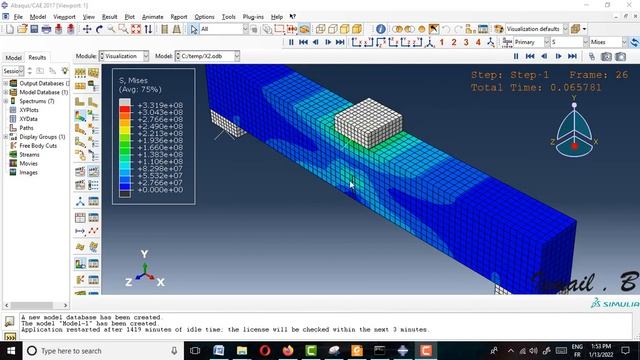The height and width of the screenshot is (360, 640).
Task: Step to previous frame in upper playback toolbar
Action: click(316, 42)
